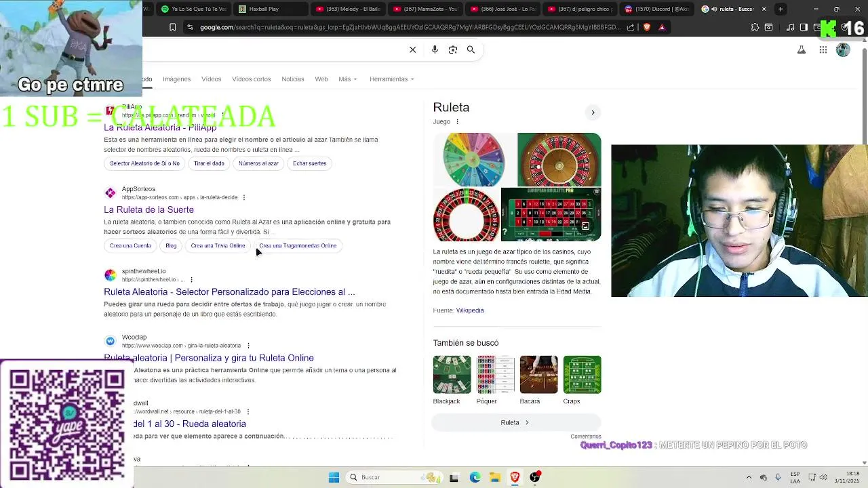Image resolution: width=868 pixels, height=488 pixels.
Task: Switch to the Videos search tab
Action: point(211,79)
